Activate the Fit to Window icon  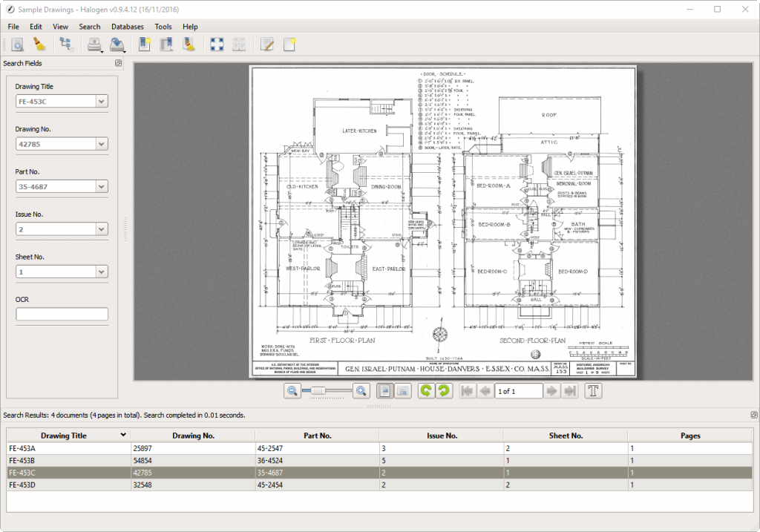coord(216,45)
